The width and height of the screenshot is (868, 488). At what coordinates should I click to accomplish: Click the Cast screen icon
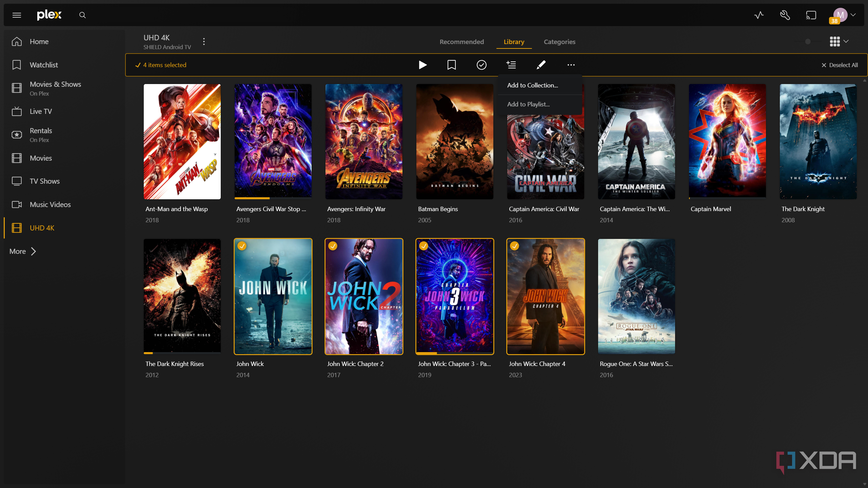click(811, 15)
